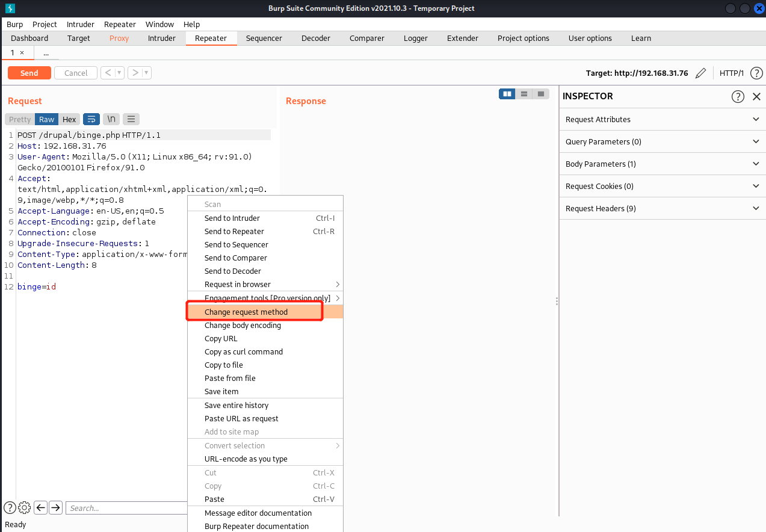
Task: Switch to Pretty view
Action: [20, 119]
